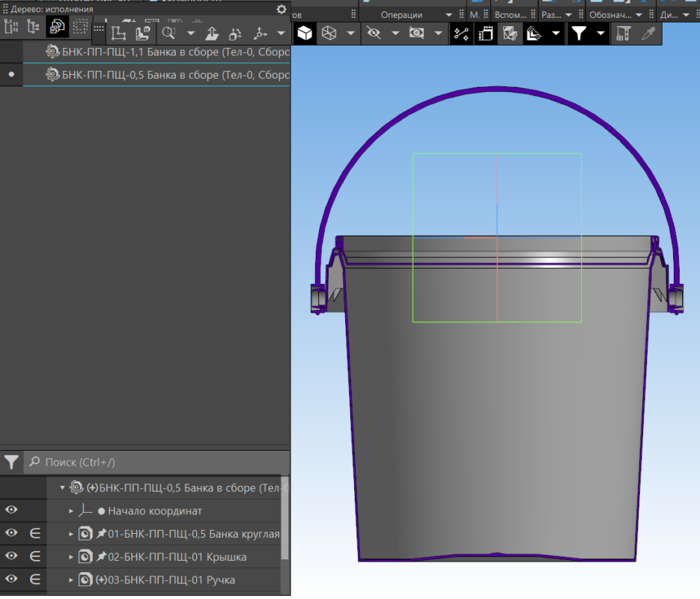The image size is (700, 599).
Task: Open dropdown next to framed crossed-eye icon
Action: [439, 34]
